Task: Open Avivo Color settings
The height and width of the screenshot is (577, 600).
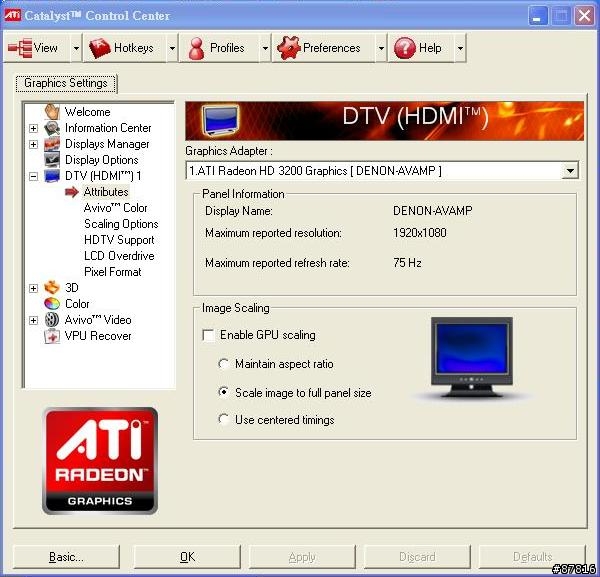Action: (116, 208)
